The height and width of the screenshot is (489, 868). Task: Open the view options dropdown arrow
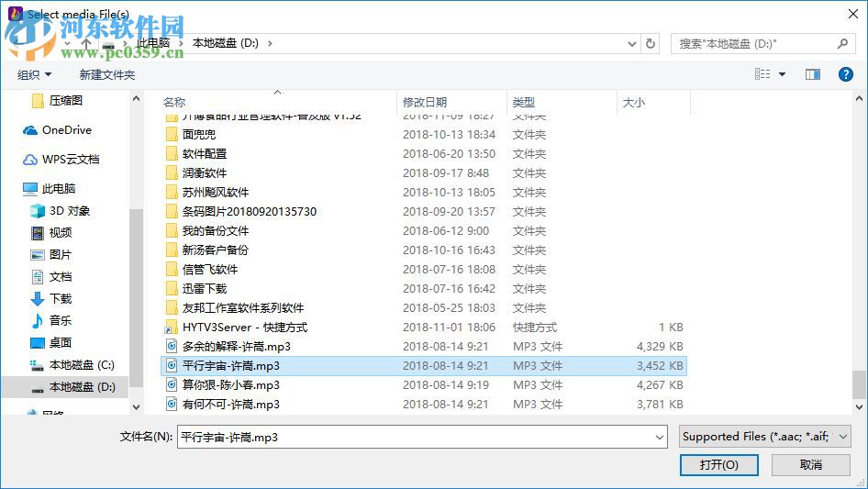782,74
